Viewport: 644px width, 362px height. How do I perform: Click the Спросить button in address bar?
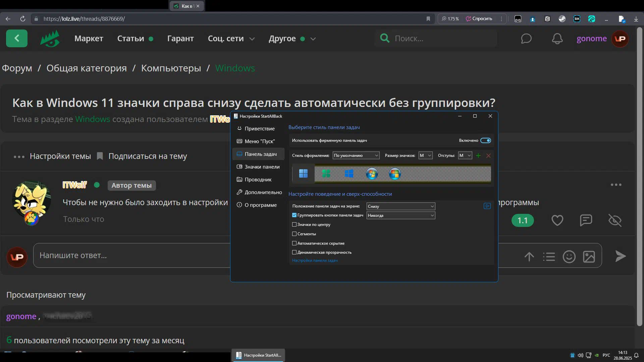[x=479, y=19]
